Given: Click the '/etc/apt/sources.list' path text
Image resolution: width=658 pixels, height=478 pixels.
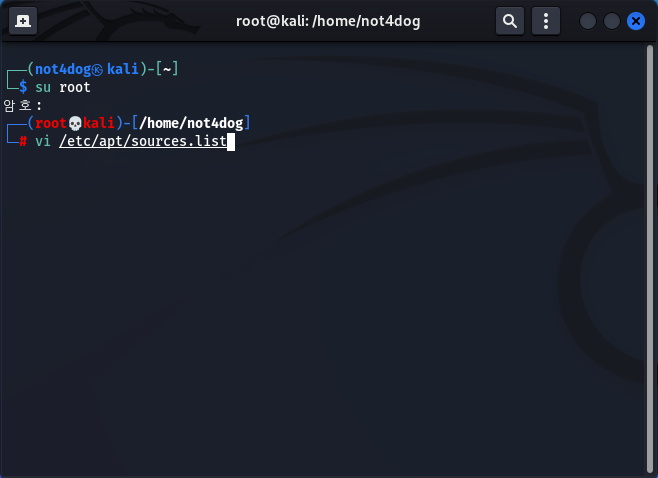Looking at the screenshot, I should 143,141.
